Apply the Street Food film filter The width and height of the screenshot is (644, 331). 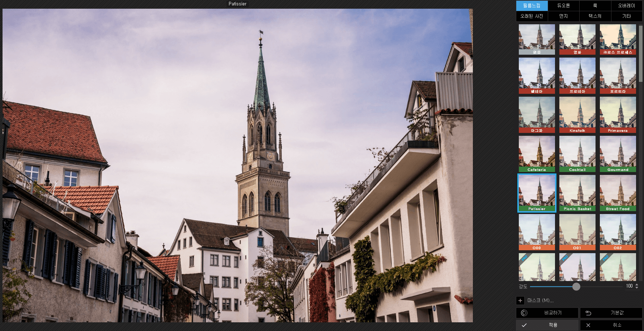tap(618, 193)
